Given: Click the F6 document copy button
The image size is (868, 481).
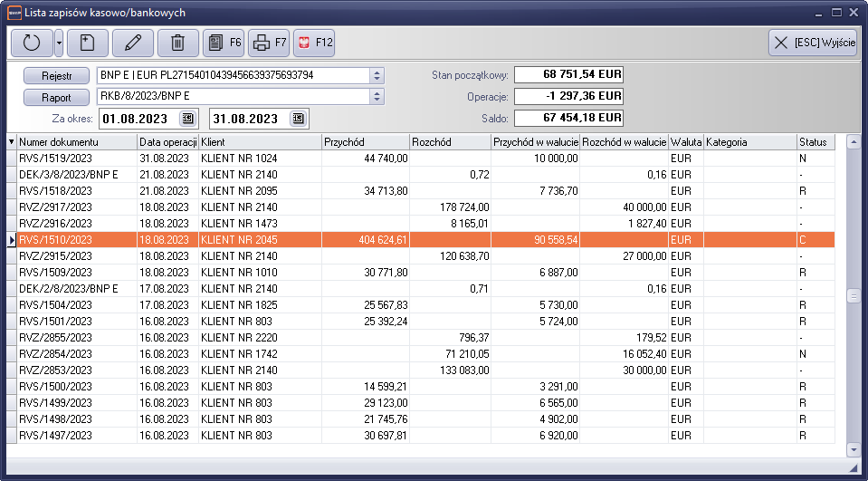Looking at the screenshot, I should click(x=224, y=43).
